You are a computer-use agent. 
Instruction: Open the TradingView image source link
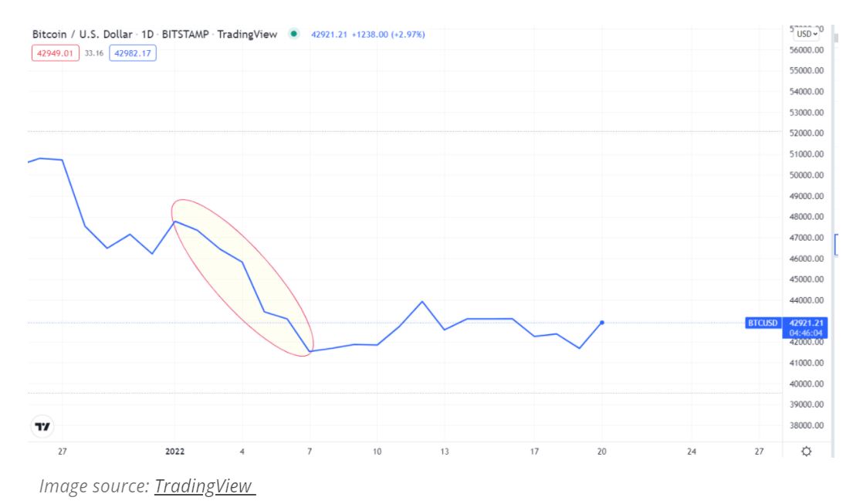click(205, 485)
